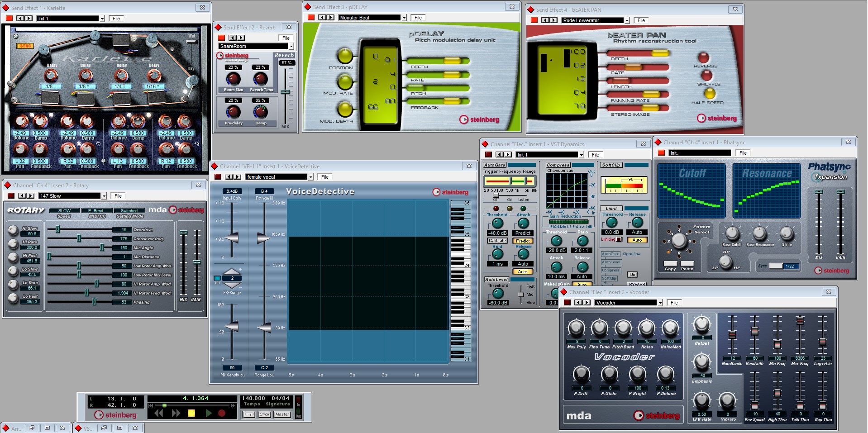Toggle VST Dynamics Limit section button
This screenshot has width=868, height=433.
pyautogui.click(x=611, y=209)
